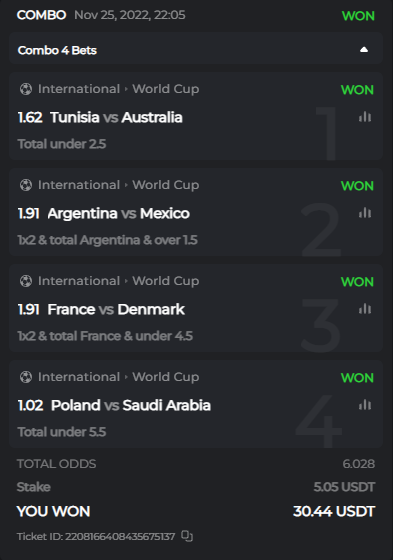The height and width of the screenshot is (560, 393).
Task: Open statistics icon for Tunisia vs Australia
Action: (365, 117)
